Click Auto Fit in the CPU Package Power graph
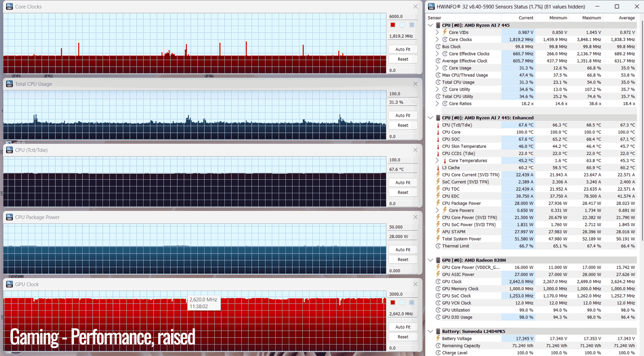Viewport: 644px width, 356px height. tap(403, 250)
